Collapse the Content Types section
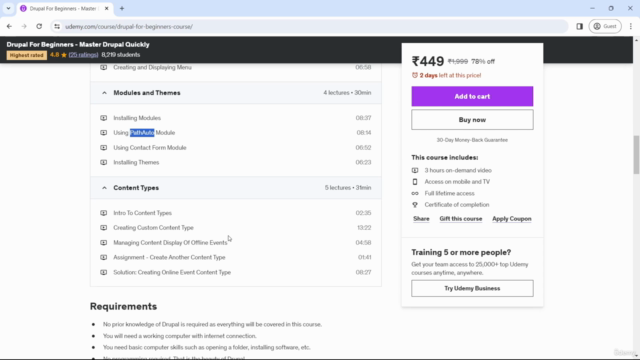 click(104, 188)
